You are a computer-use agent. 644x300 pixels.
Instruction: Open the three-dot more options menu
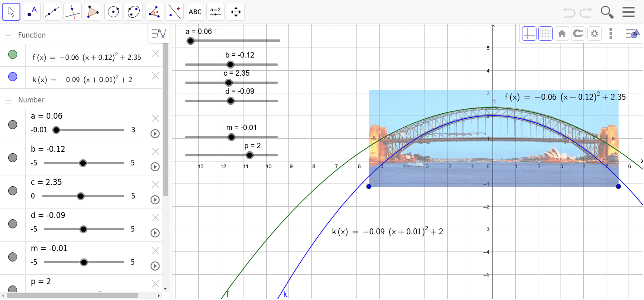(x=611, y=34)
